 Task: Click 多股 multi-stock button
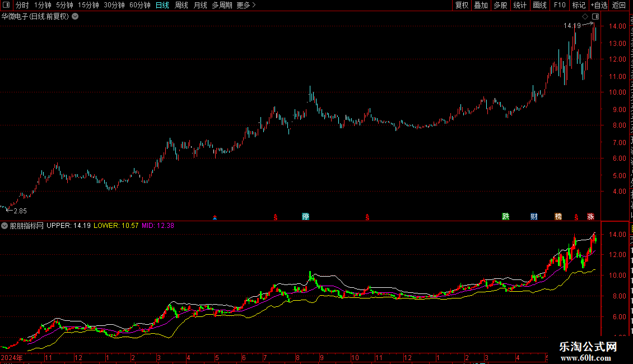tap(501, 5)
